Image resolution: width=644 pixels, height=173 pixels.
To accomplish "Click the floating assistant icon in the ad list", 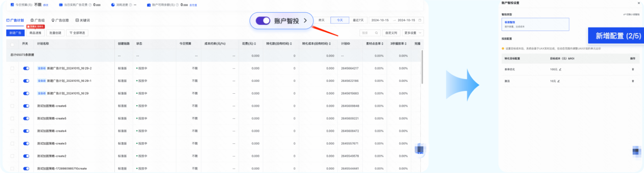I will coord(419,149).
